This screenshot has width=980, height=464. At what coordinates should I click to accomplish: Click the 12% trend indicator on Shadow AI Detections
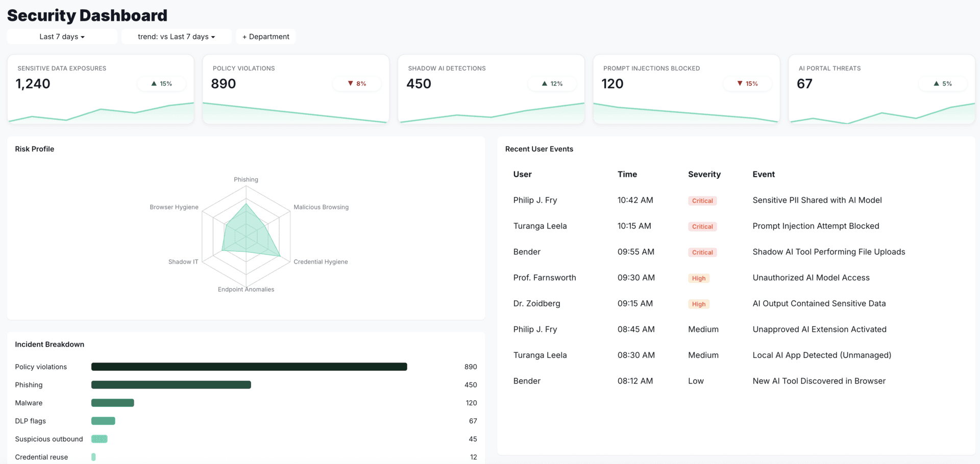[552, 83]
